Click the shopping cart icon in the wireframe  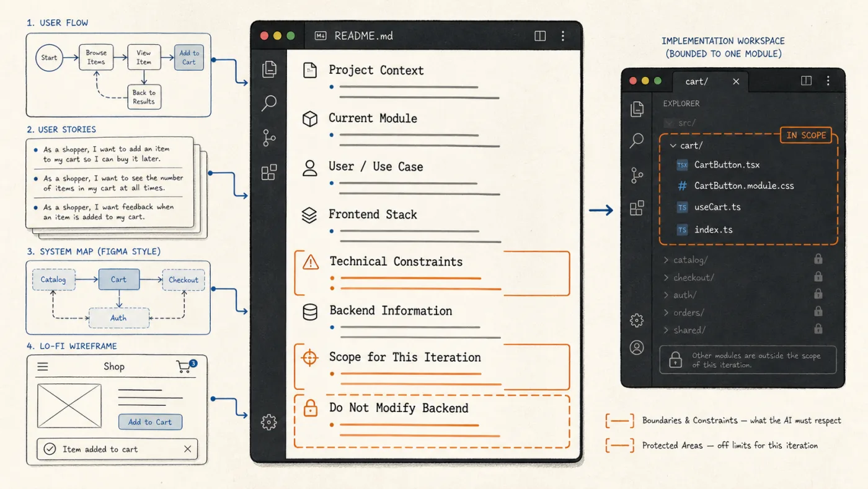click(x=185, y=367)
